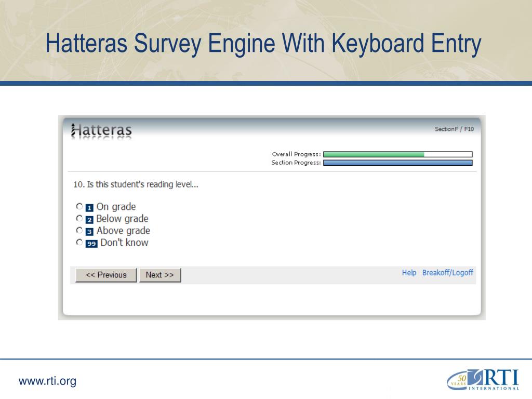Click the SectionF / F10 indicator
The image size is (532, 399).
454,129
